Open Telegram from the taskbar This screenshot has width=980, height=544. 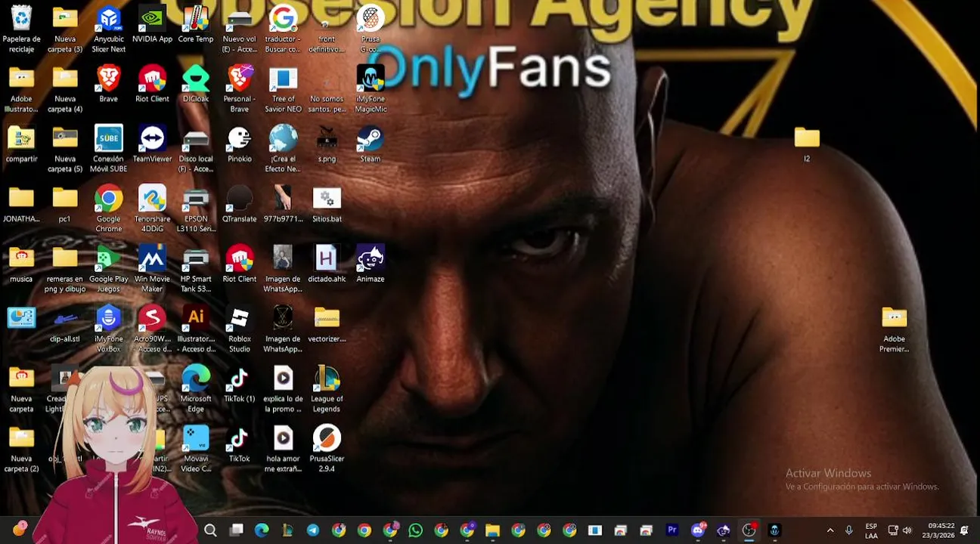(x=313, y=530)
